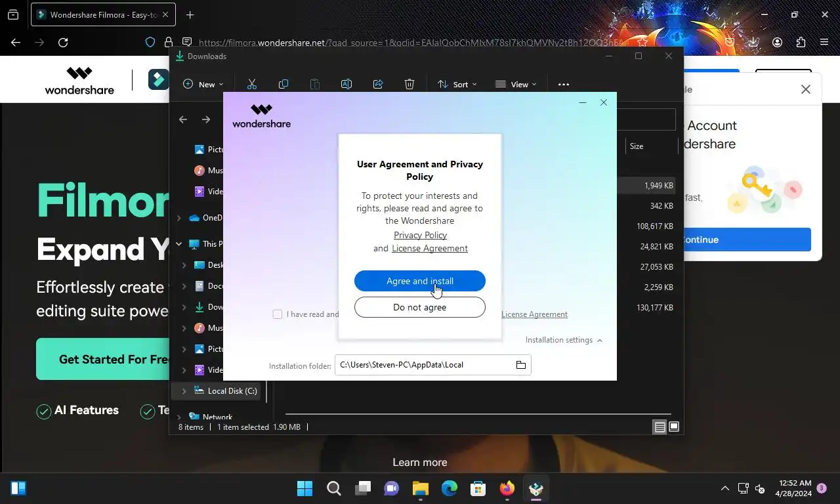Collapse the This PC tree node
840x504 pixels.
178,244
